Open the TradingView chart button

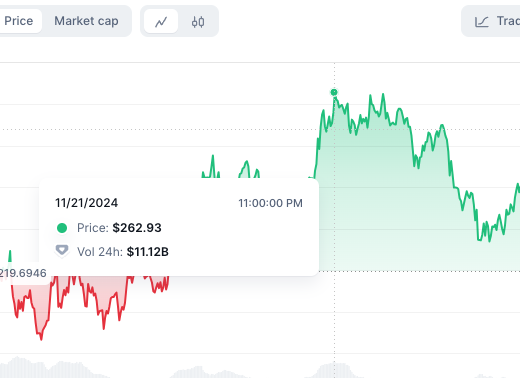click(491, 21)
